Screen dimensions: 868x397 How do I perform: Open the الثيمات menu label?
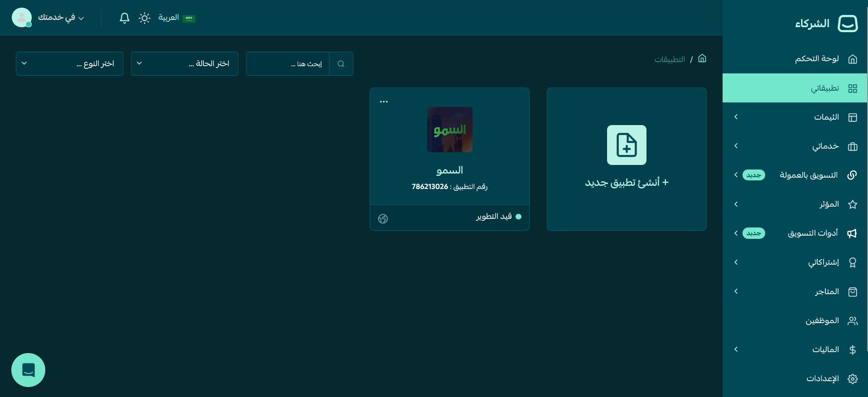coord(826,117)
